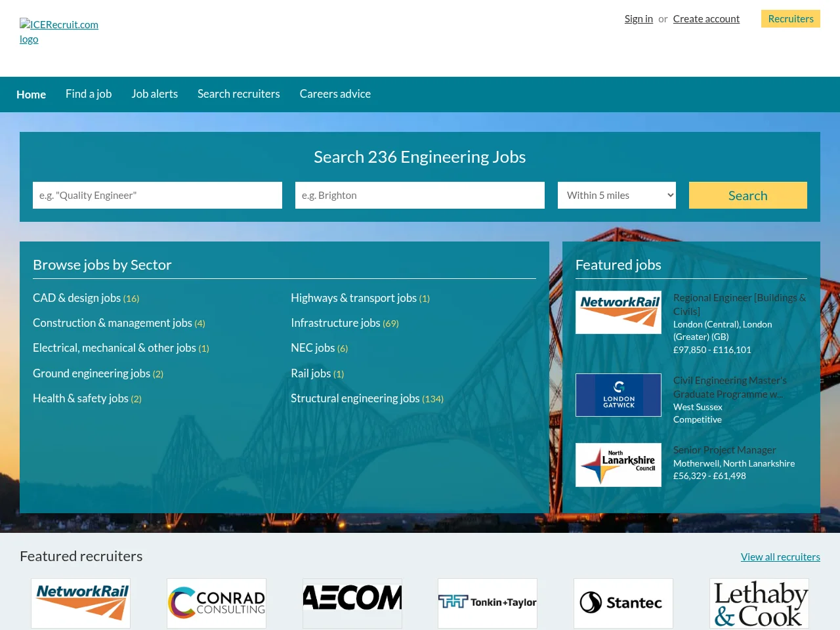Viewport: 840px width, 630px height.
Task: Click the Sign in link
Action: (639, 19)
